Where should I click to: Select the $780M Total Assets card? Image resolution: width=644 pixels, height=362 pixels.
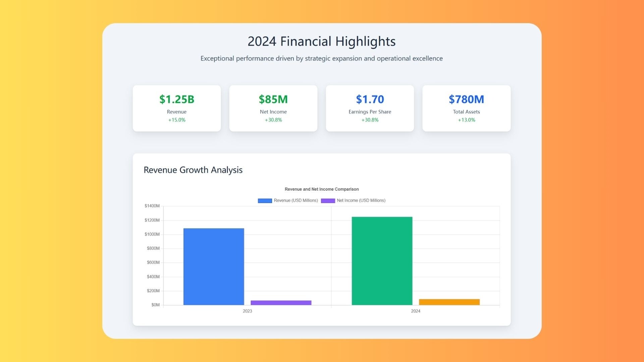tap(466, 108)
